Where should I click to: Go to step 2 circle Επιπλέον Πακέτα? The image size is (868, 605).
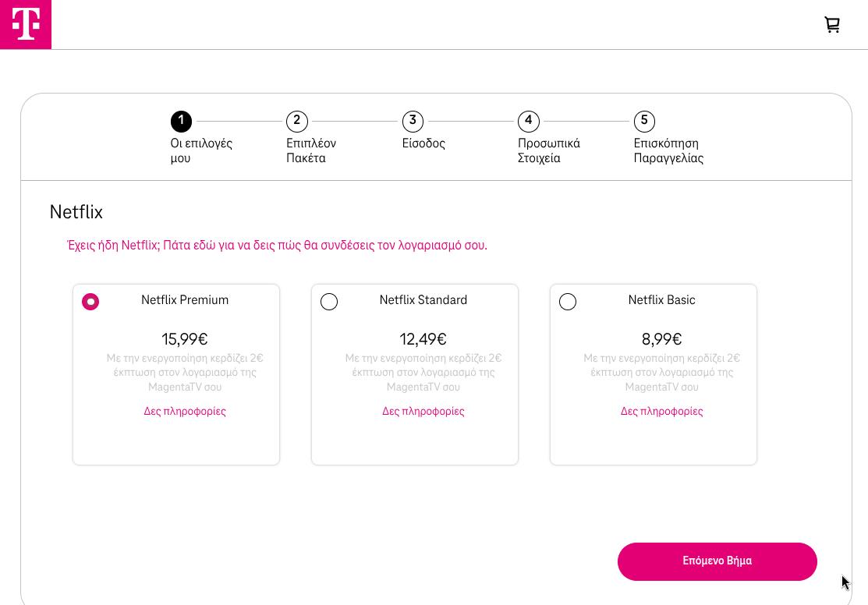coord(296,121)
